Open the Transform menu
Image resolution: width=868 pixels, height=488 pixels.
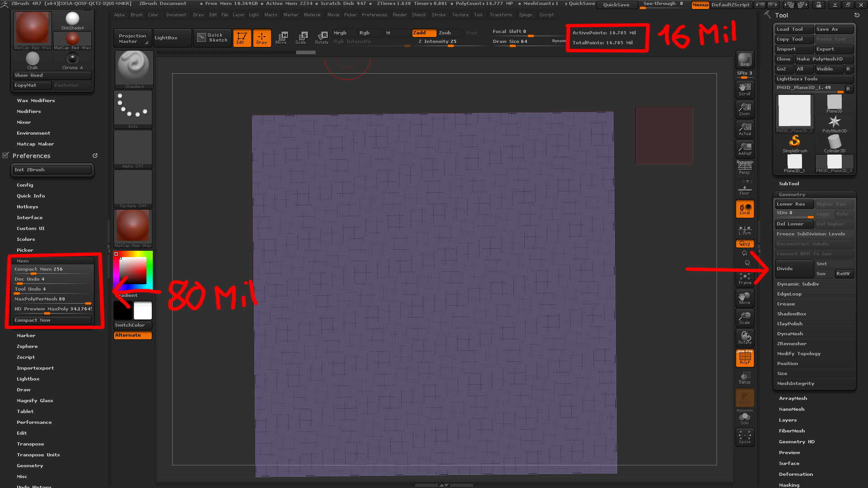point(501,15)
